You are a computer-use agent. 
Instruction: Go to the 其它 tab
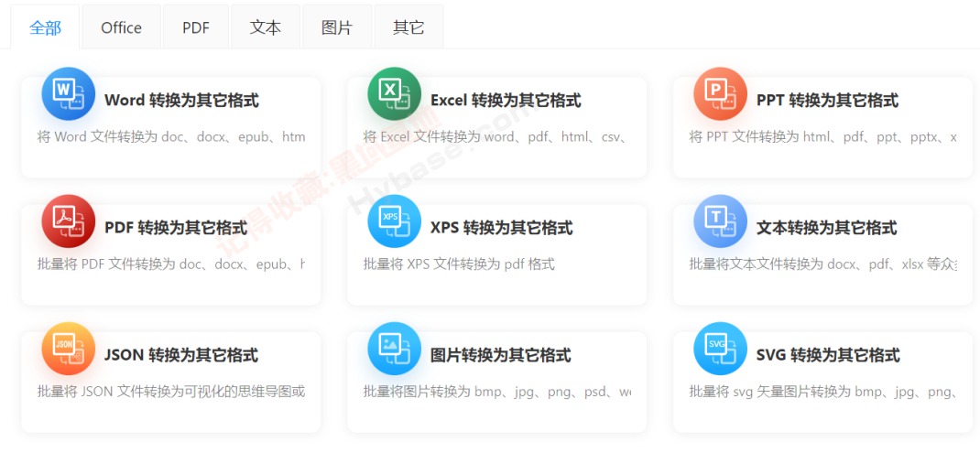(408, 27)
